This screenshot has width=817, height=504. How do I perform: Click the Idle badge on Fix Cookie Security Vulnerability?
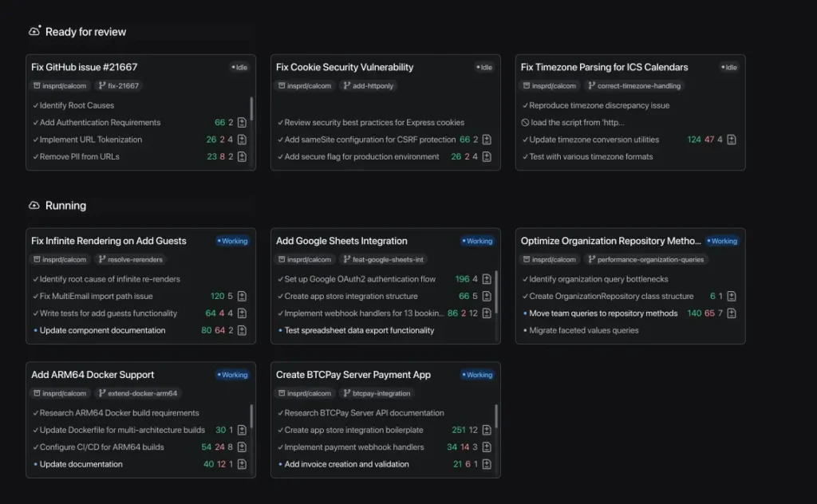[484, 68]
